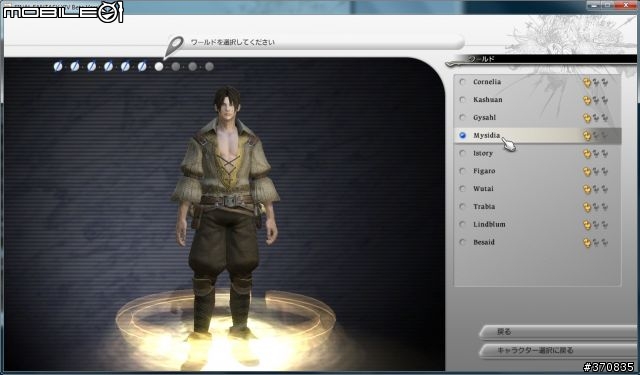Viewport: 640px width, 375px height.
Task: Click the selected Mysidia radio button
Action: tap(462, 135)
